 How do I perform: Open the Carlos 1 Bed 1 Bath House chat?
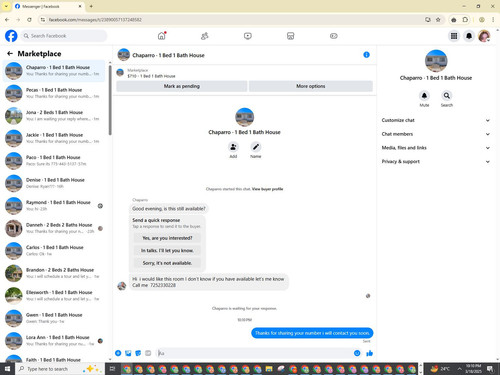point(54,251)
